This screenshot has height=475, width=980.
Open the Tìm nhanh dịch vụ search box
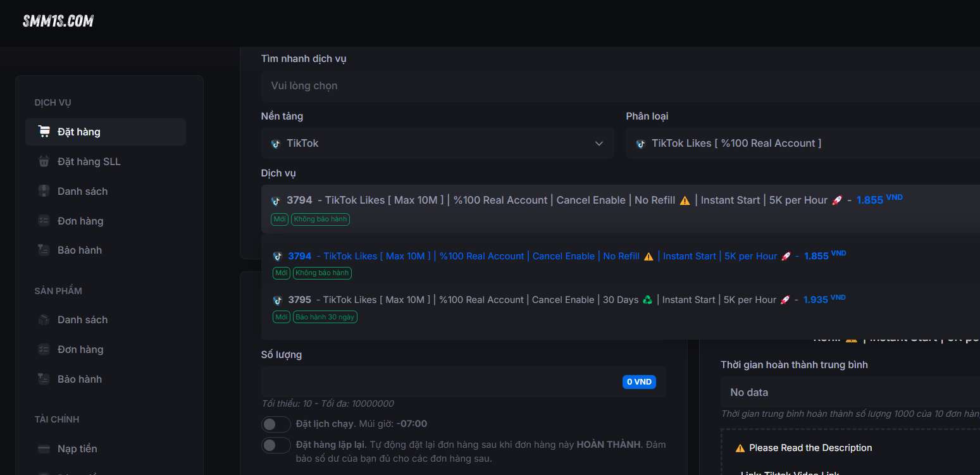(620, 85)
